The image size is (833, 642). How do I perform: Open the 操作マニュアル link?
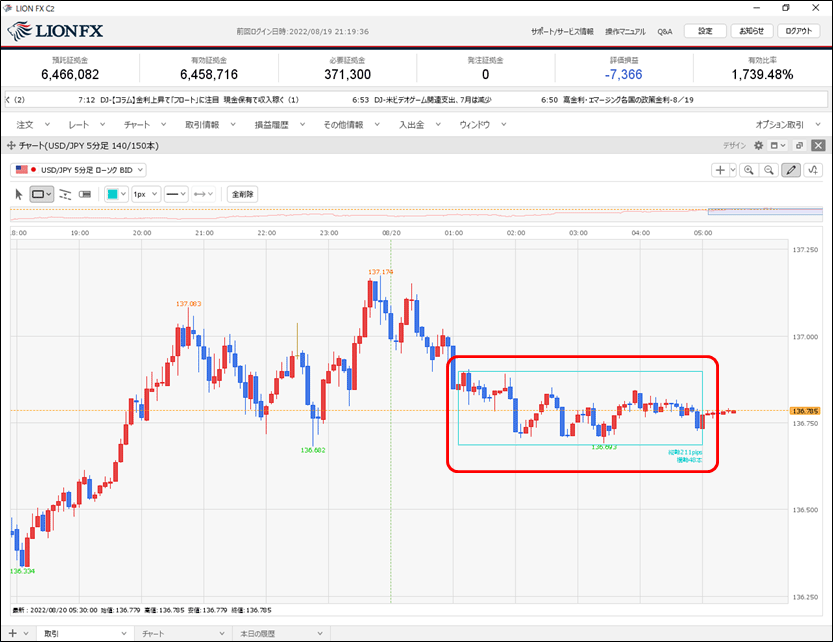pyautogui.click(x=625, y=31)
